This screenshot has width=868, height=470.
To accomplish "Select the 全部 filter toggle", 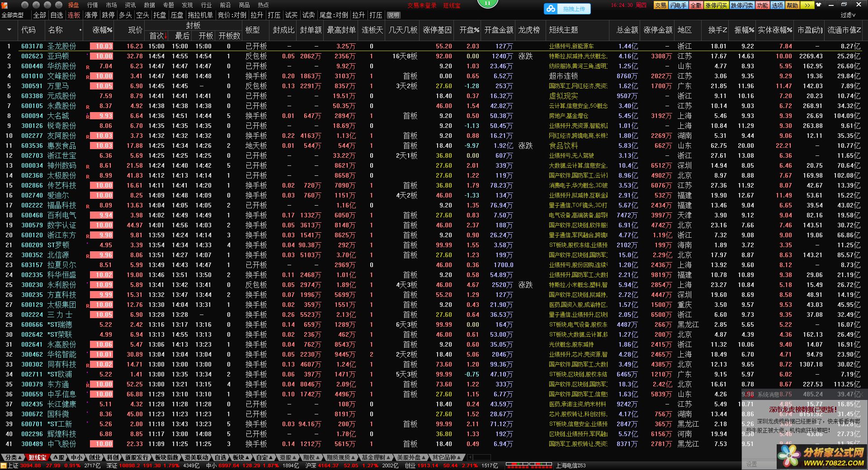I will point(40,15).
